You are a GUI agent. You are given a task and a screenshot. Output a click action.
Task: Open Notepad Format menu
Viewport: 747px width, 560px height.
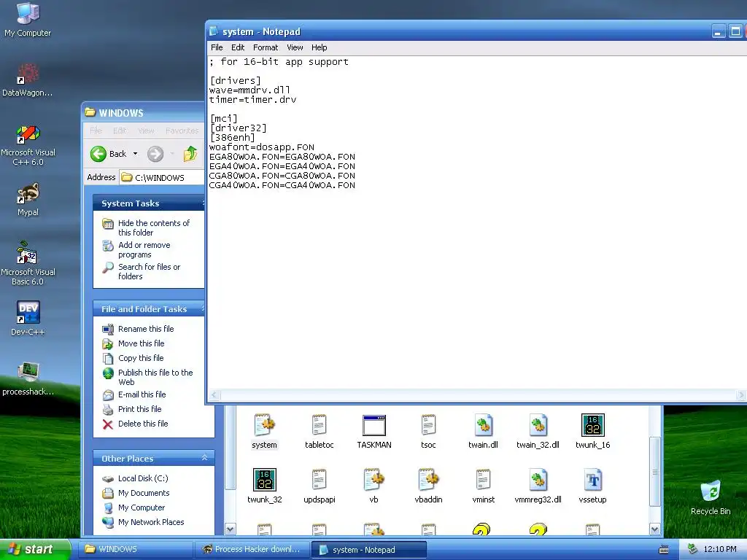(266, 47)
